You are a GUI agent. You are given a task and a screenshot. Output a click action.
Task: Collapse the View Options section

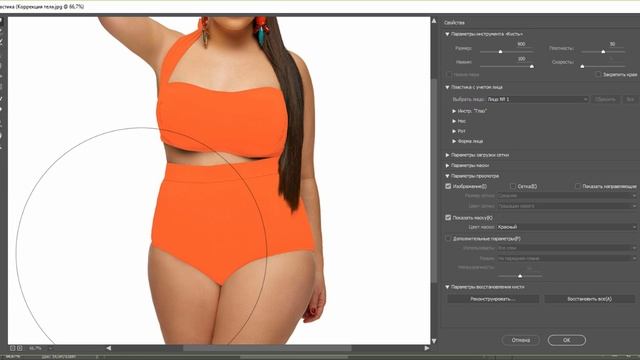pyautogui.click(x=447, y=176)
